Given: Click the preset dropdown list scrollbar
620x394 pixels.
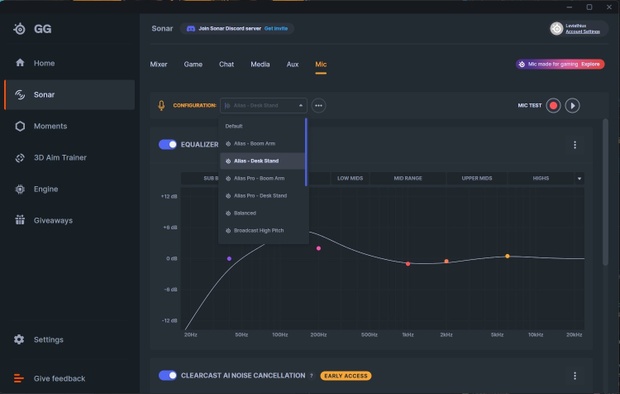Looking at the screenshot, I should 306,152.
